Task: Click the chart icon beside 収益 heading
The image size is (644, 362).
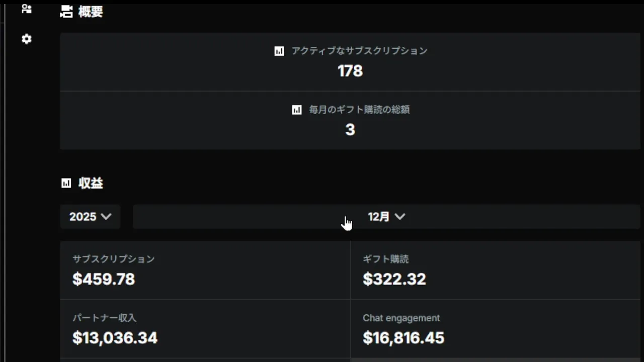Action: coord(66,184)
